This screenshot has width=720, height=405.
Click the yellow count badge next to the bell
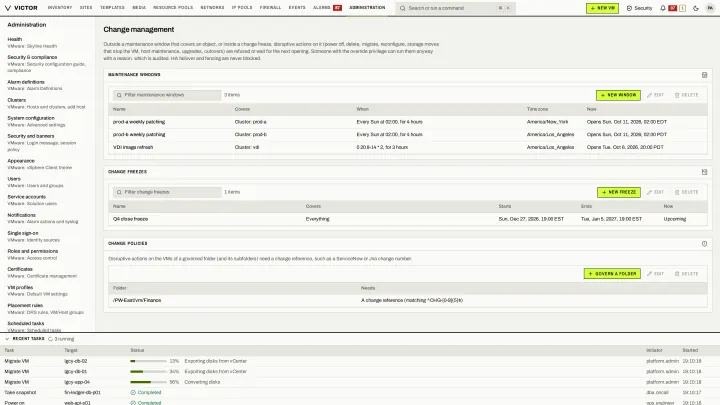pos(682,8)
